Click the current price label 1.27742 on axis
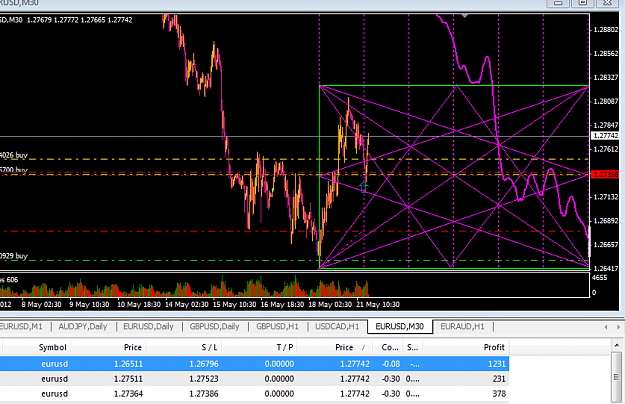The width and height of the screenshot is (625, 404). 605,136
